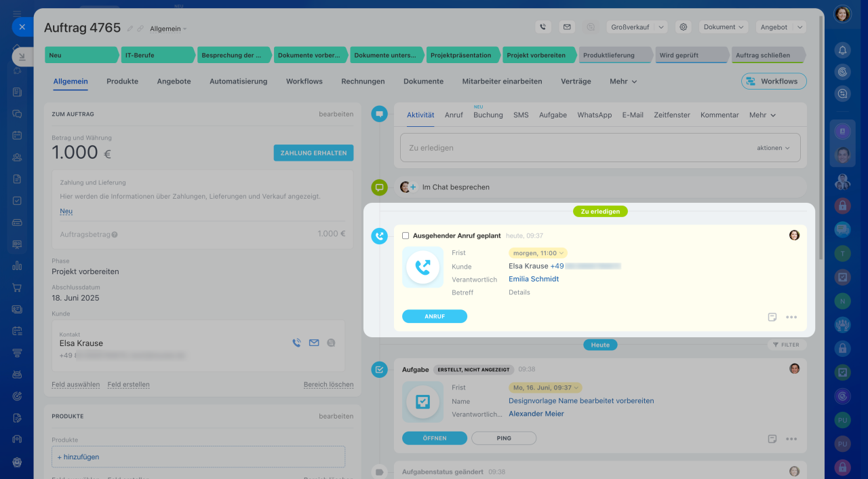Change deadline Mo, 16. Juni, 09:37 dropdown
The image size is (868, 479).
tap(545, 388)
